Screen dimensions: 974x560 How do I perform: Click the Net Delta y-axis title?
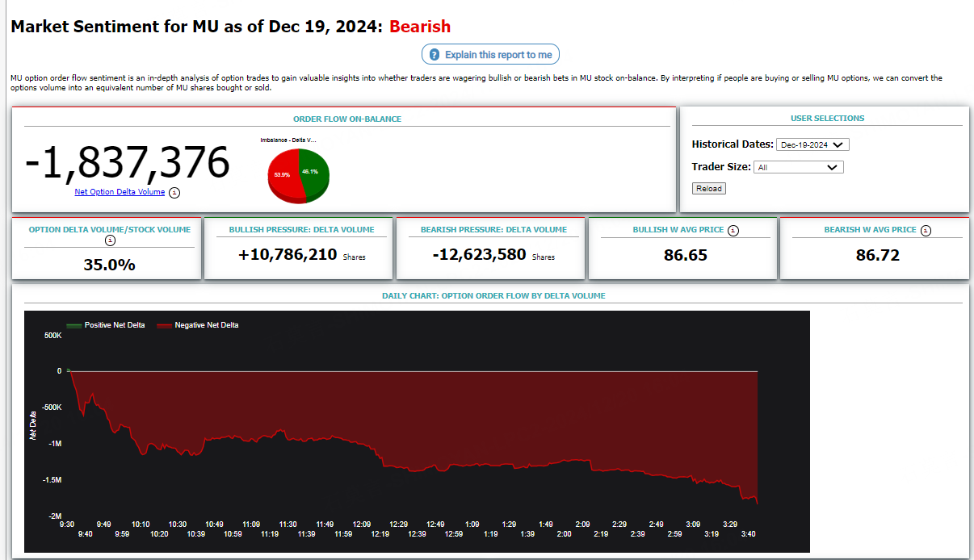click(x=33, y=426)
